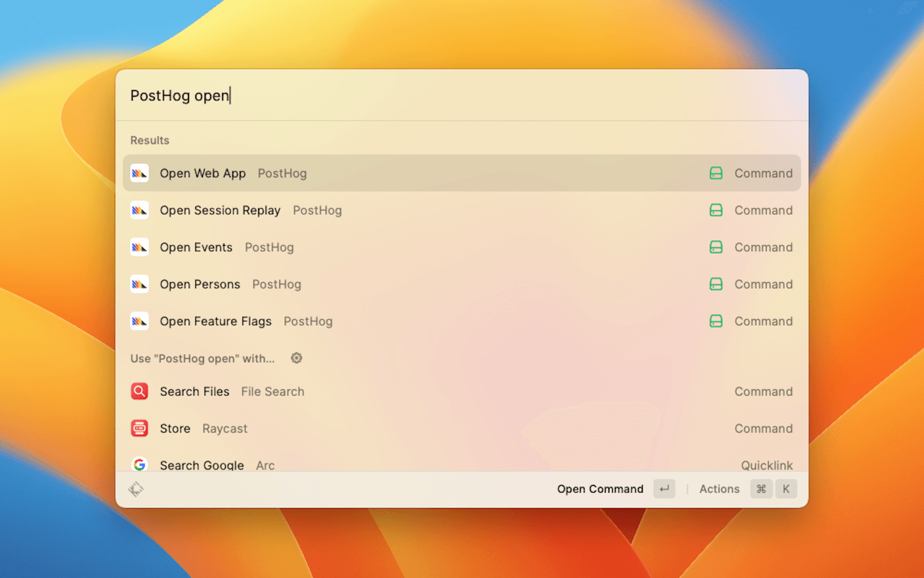Click PostHog icon beside Open Persons
This screenshot has width=924, height=578.
point(139,284)
